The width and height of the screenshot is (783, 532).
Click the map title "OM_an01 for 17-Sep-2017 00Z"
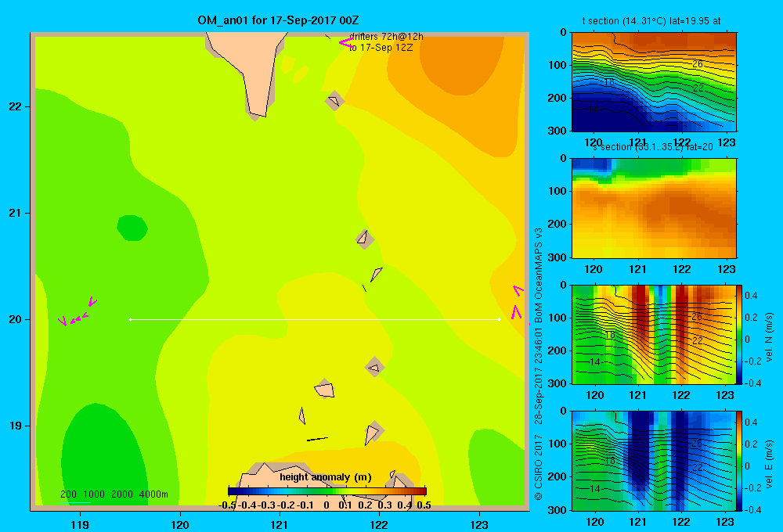pyautogui.click(x=278, y=20)
